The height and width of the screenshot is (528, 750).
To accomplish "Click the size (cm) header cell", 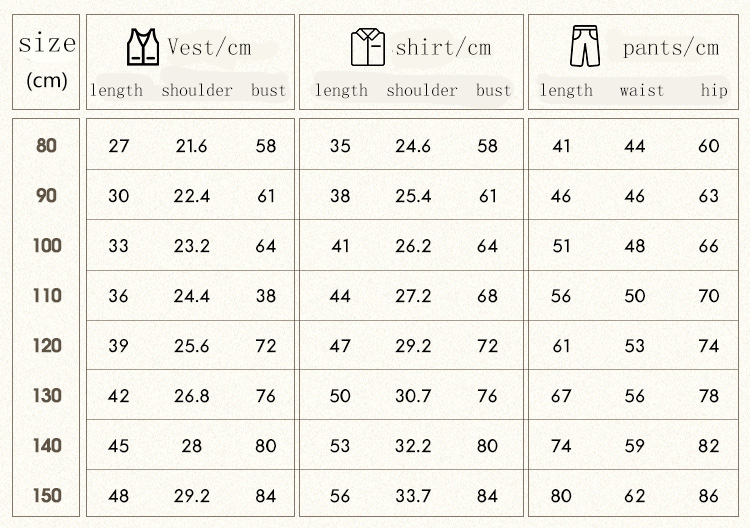I will tap(46, 60).
